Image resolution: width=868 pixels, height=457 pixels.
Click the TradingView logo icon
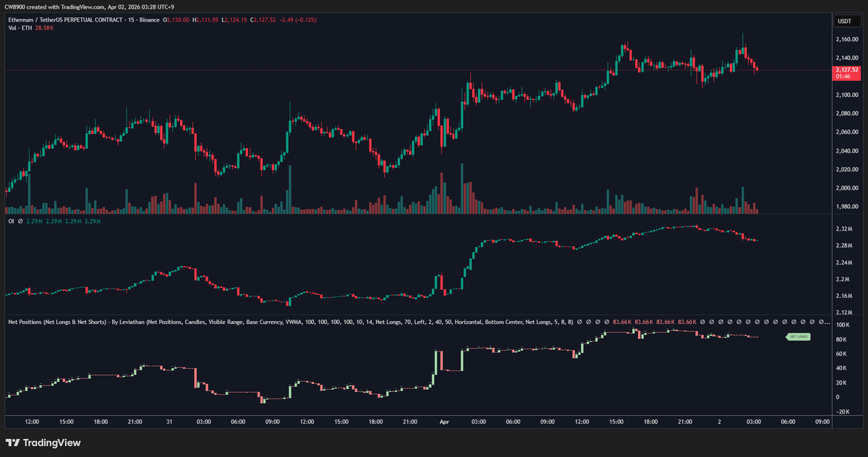tap(12, 443)
